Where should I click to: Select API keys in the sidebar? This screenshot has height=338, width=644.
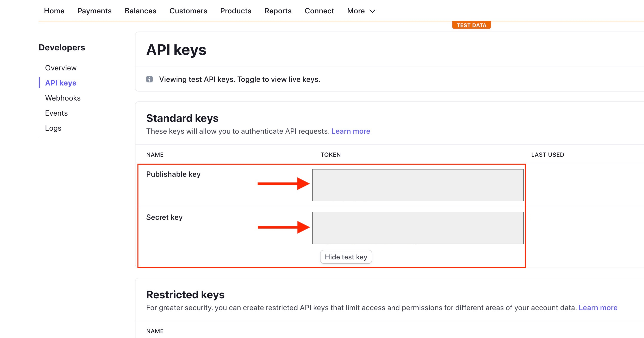60,83
